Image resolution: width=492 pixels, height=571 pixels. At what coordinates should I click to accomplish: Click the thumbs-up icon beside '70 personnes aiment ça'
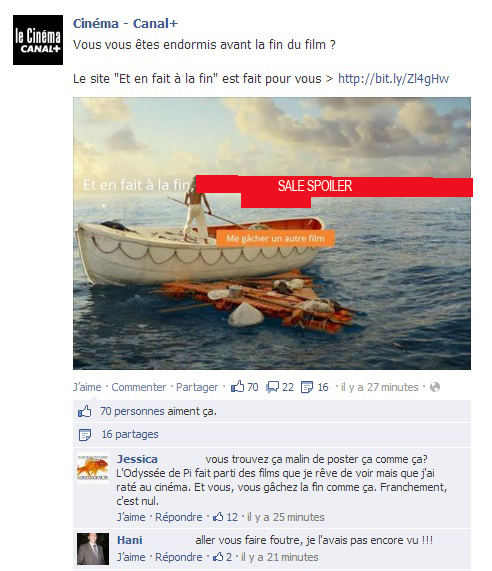coord(84,411)
